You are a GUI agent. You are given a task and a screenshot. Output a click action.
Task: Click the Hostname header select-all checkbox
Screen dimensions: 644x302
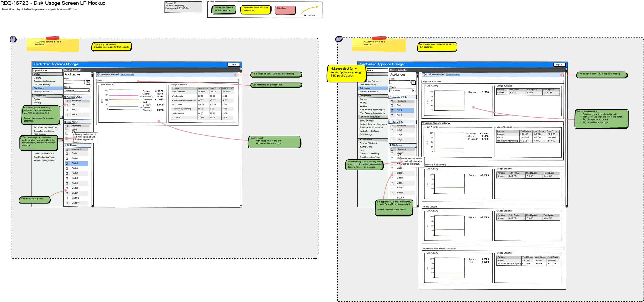coord(67,101)
